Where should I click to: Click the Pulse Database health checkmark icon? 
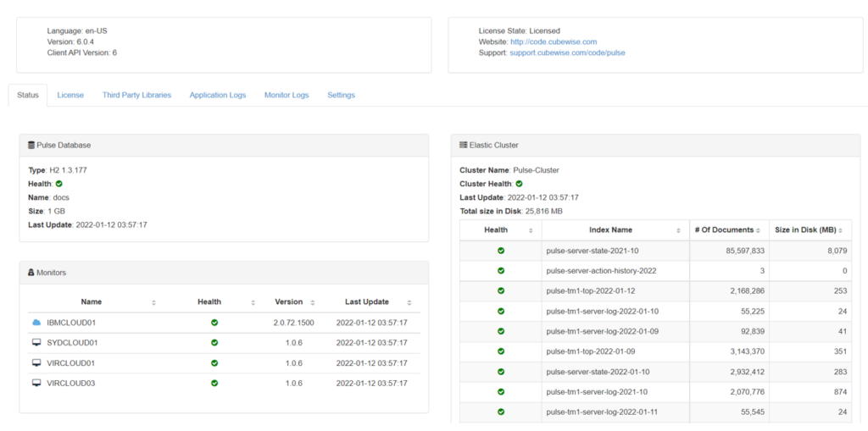coord(59,184)
